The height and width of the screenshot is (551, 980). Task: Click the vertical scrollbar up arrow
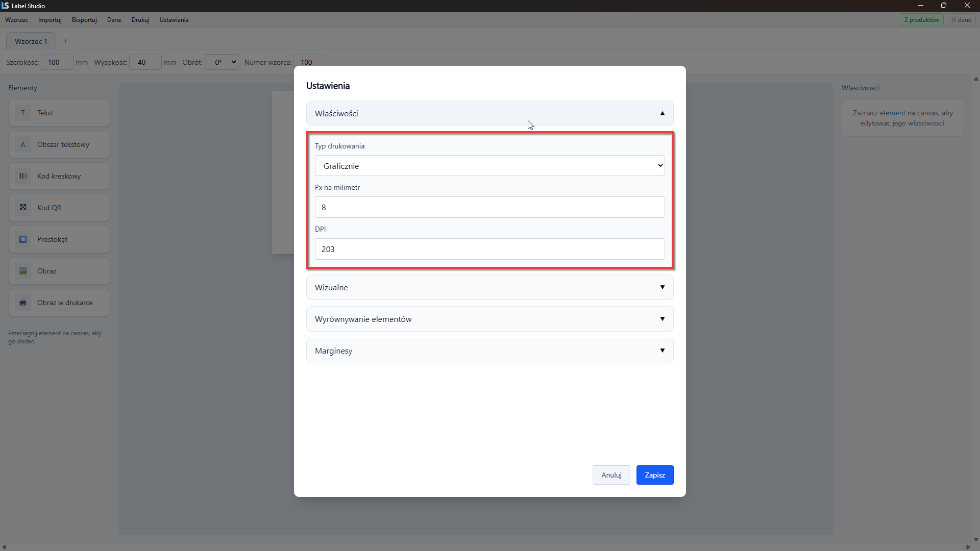pos(976,79)
